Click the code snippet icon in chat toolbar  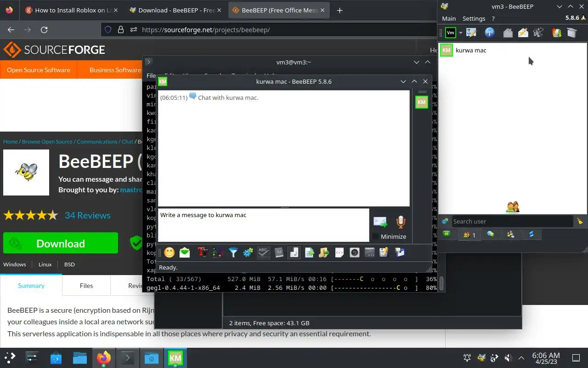pyautogui.click(x=339, y=252)
